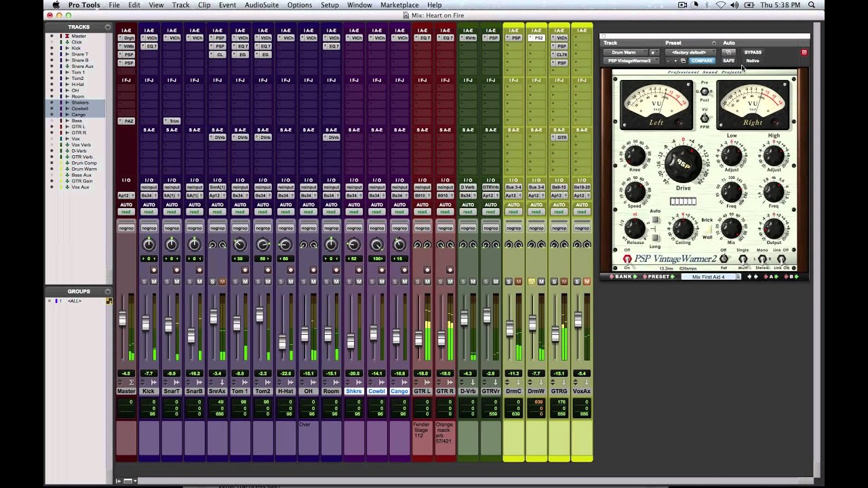
Task: Mute the DrmC channel
Action: click(x=519, y=281)
